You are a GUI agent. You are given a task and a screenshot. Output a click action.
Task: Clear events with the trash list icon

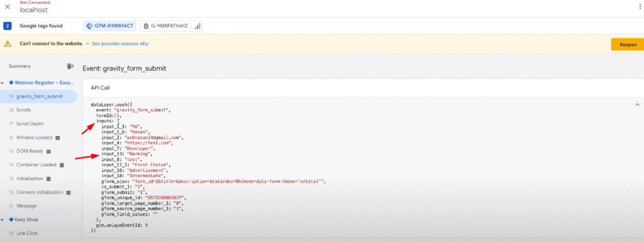(x=70, y=66)
